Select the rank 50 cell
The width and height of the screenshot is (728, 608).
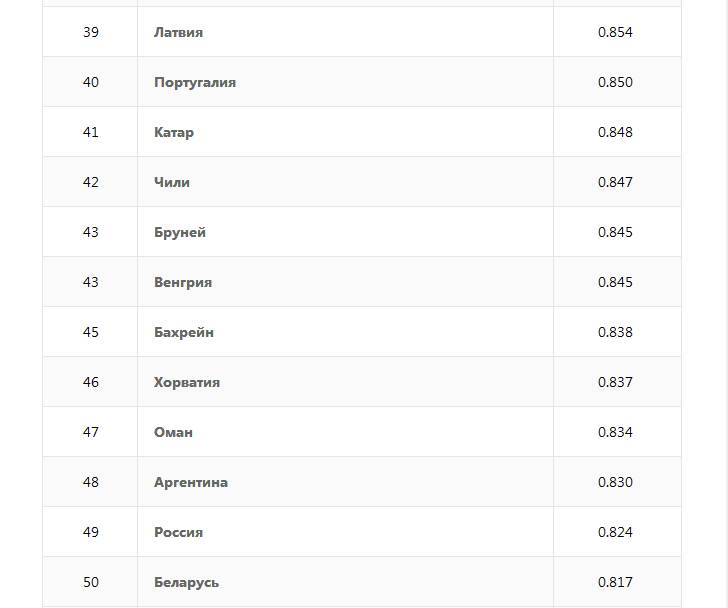tap(91, 582)
